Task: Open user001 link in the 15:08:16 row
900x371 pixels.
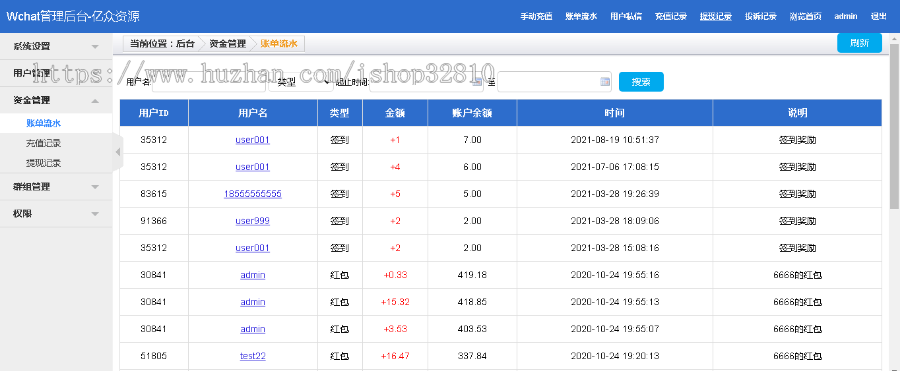Action: [x=253, y=248]
